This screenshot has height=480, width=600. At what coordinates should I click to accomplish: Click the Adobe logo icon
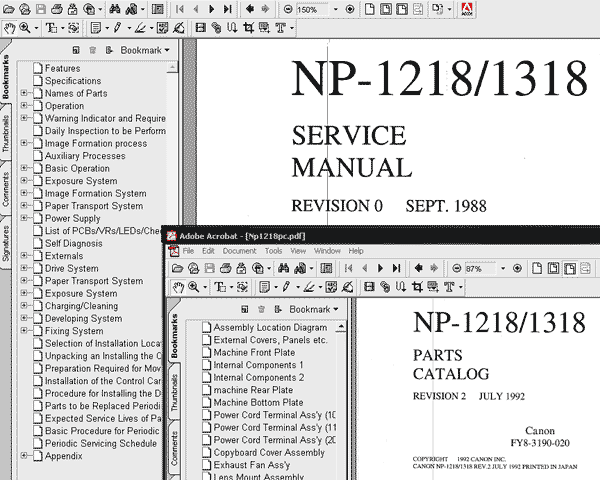[x=467, y=9]
